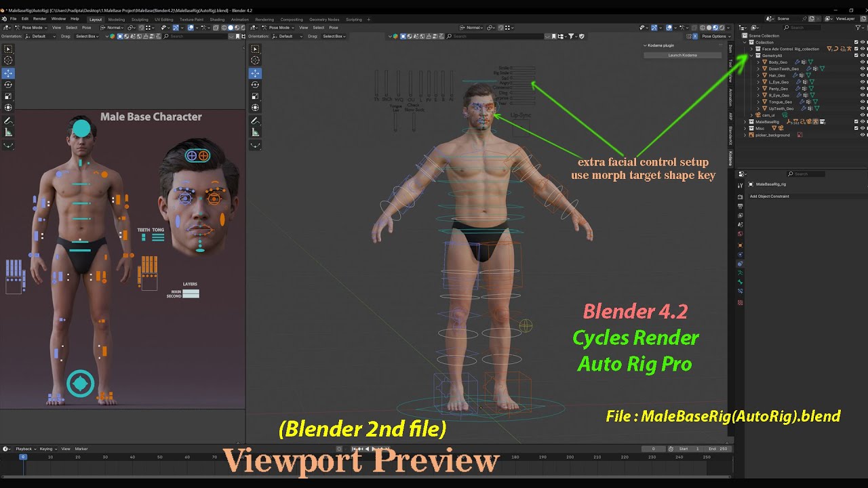Collapse the GemetryAll collection
Viewport: 868px width, 488px height.
click(x=751, y=56)
